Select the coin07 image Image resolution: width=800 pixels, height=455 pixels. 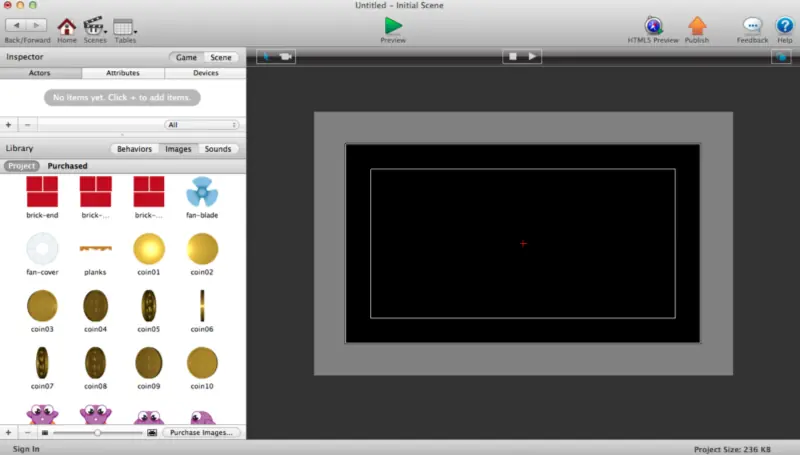(x=42, y=368)
